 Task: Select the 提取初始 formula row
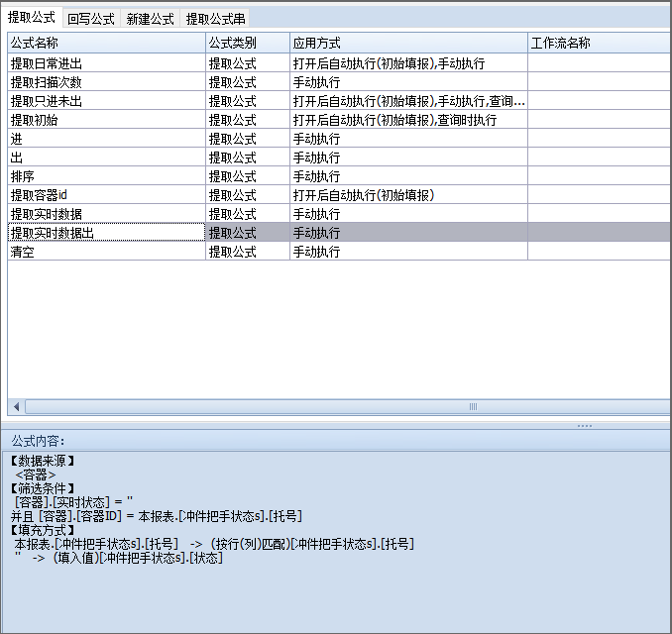pos(106,120)
